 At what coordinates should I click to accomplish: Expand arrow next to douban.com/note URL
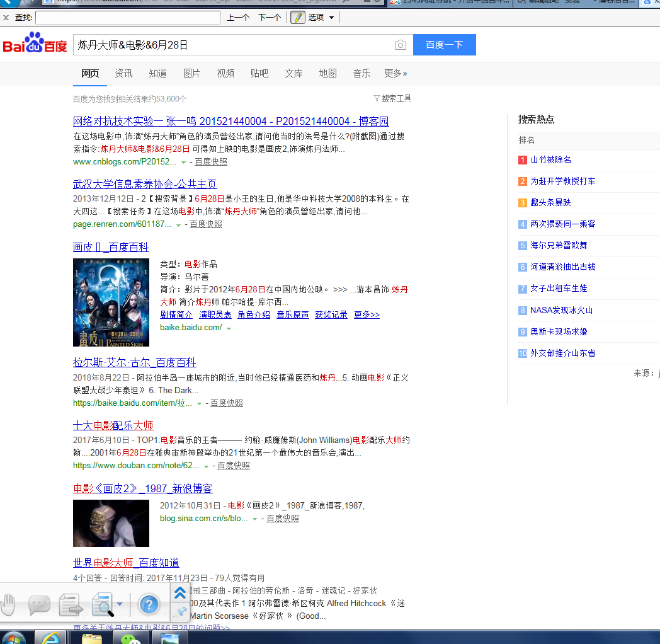[207, 466]
